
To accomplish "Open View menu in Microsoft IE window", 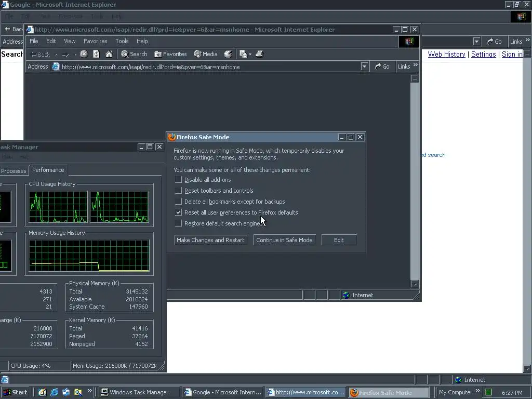I will pos(70,41).
